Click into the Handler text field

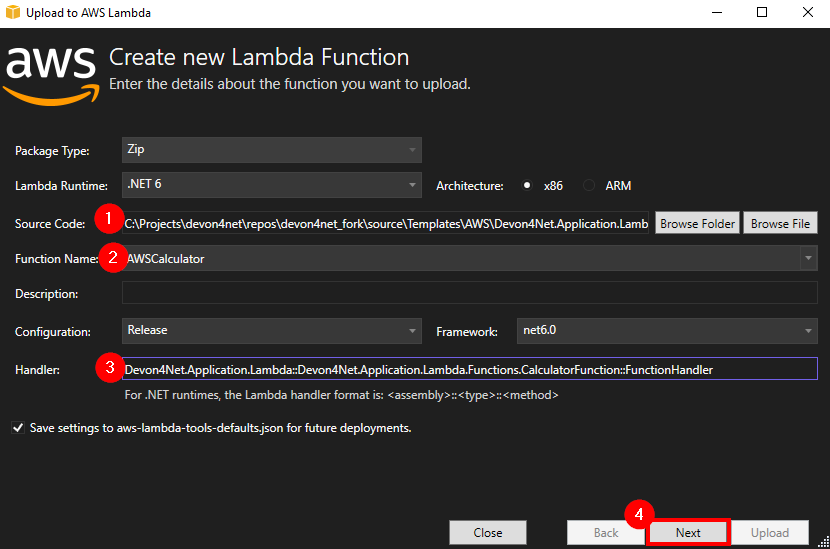470,369
